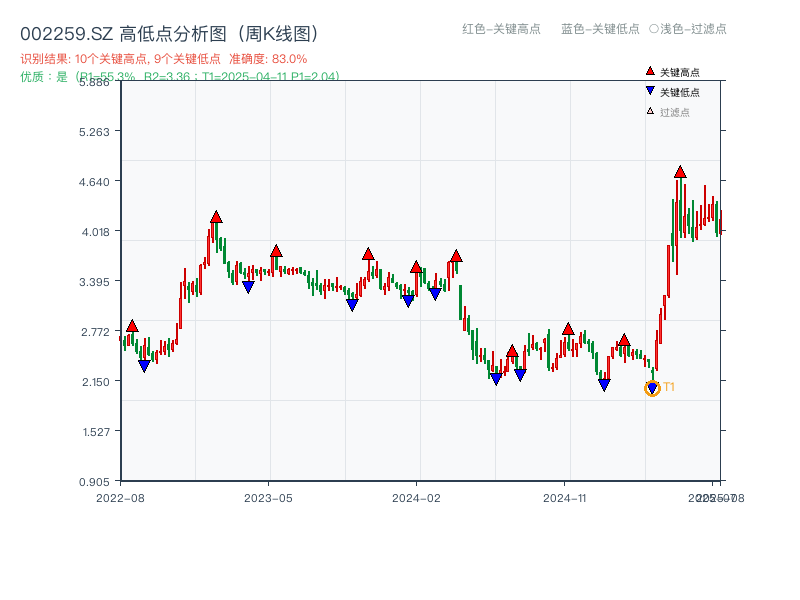Click the red 识别结果 summary line
This screenshot has width=800, height=600.
click(x=164, y=59)
